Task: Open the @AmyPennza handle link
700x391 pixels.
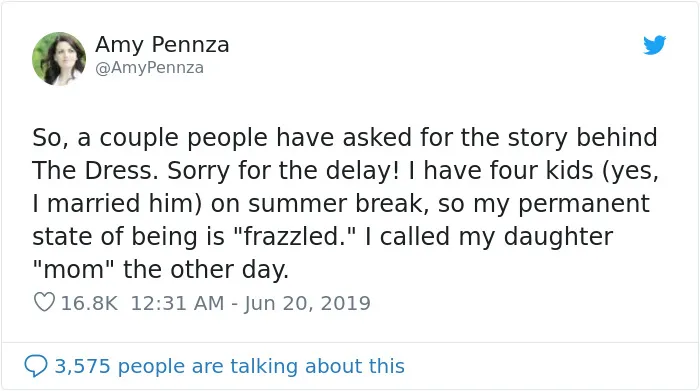Action: pos(150,68)
